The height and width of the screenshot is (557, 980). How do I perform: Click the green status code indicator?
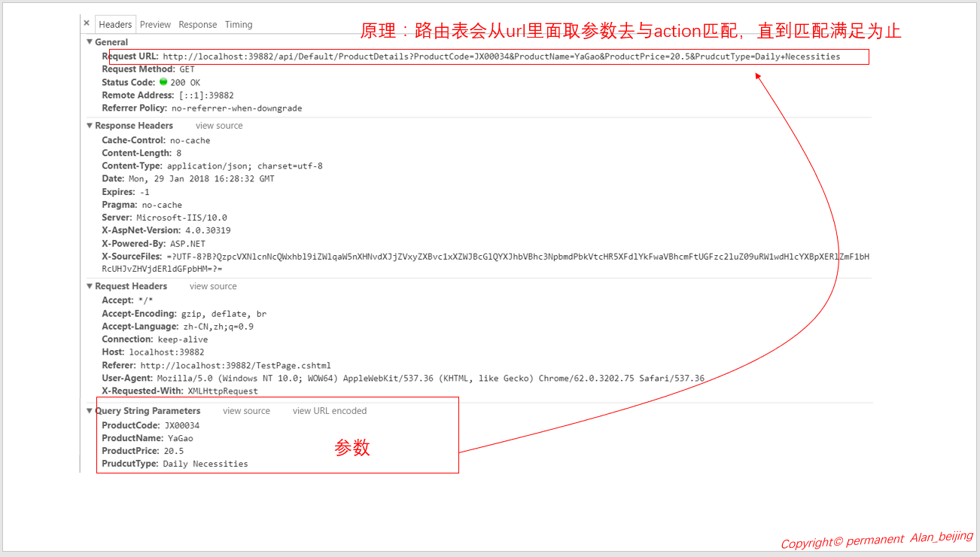(163, 81)
